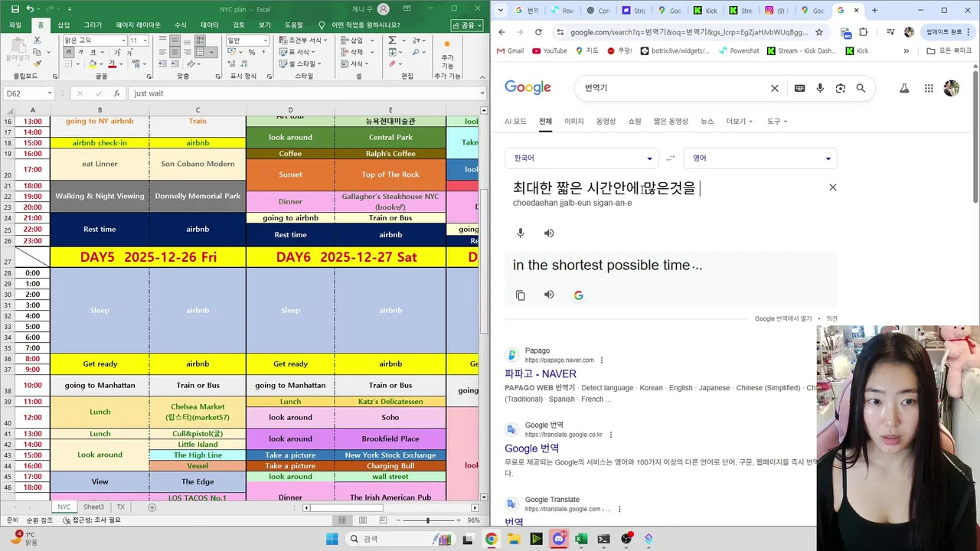Open 셀 스타일 cell styles menu

299,64
